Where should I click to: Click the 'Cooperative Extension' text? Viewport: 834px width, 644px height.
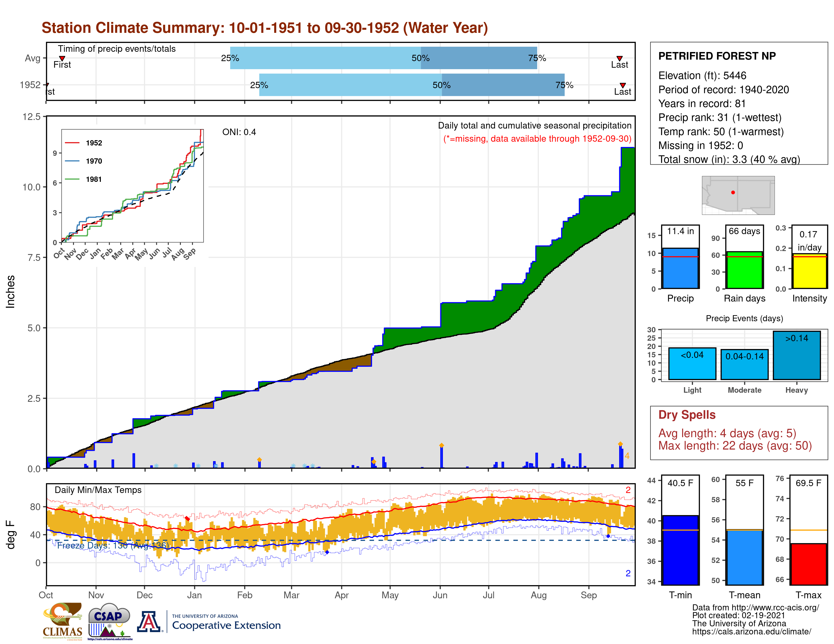pos(226,625)
